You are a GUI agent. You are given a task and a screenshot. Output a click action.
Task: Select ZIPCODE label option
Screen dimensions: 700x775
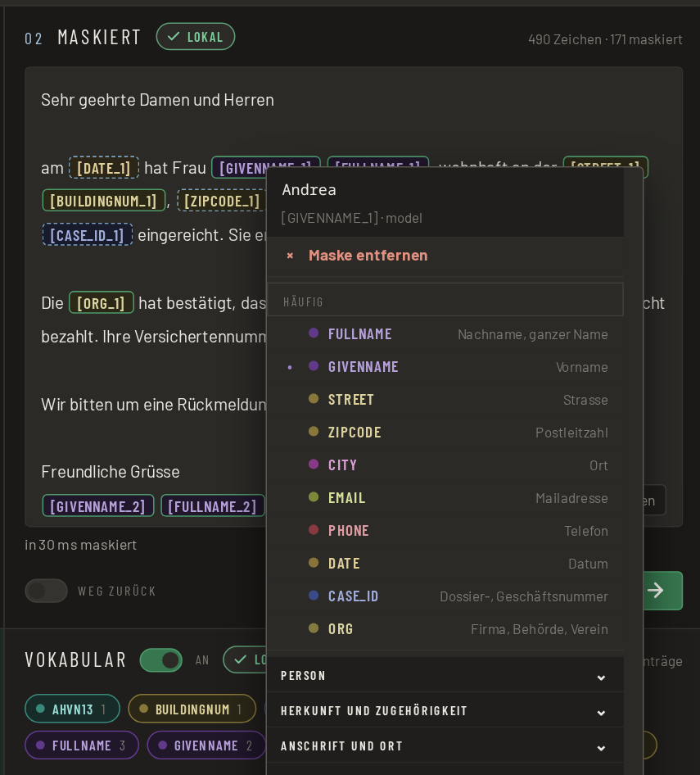point(445,432)
